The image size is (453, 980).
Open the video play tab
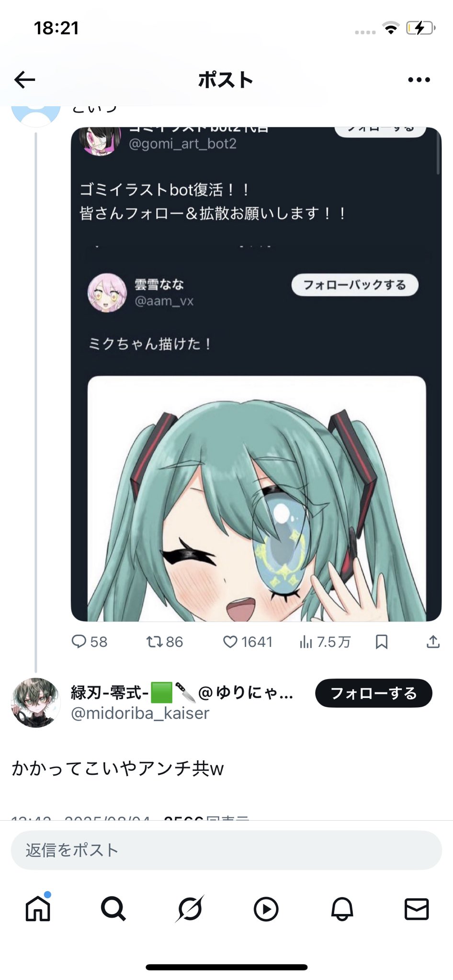[x=266, y=909]
